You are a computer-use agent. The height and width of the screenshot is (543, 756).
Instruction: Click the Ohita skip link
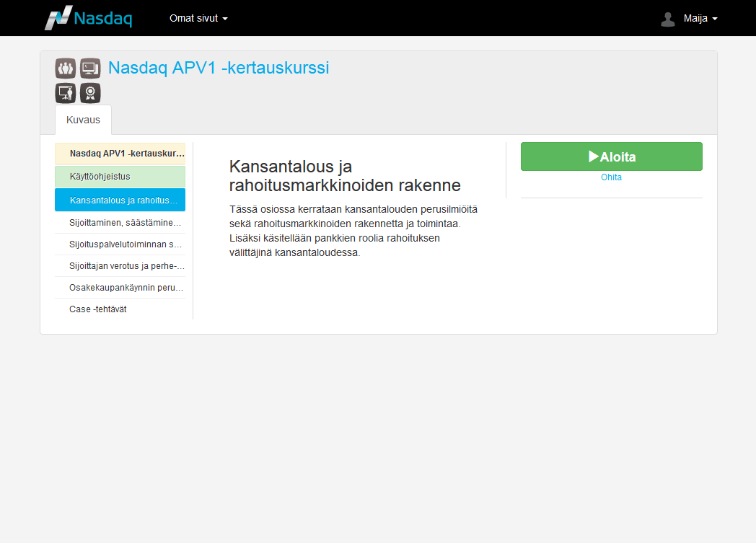pos(611,177)
